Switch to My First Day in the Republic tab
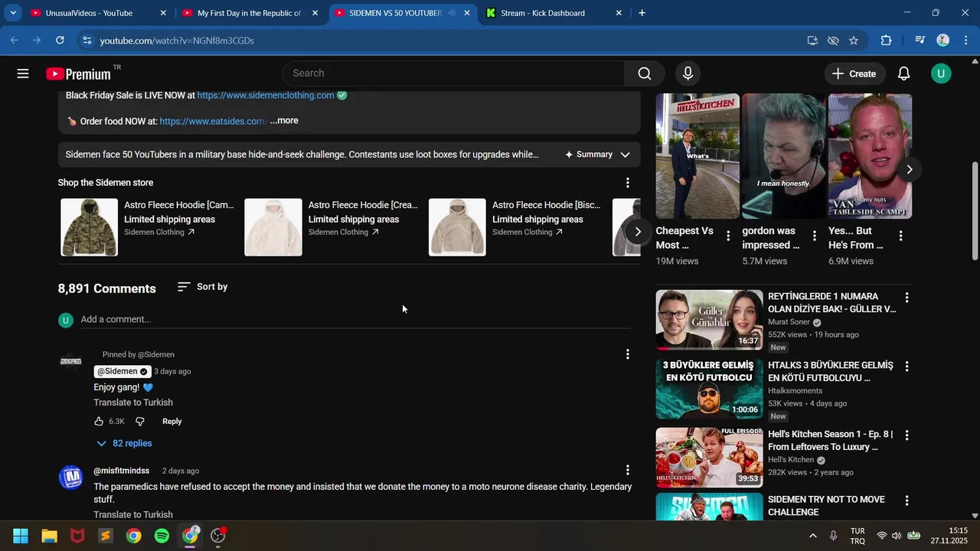The image size is (980, 551). [x=250, y=13]
